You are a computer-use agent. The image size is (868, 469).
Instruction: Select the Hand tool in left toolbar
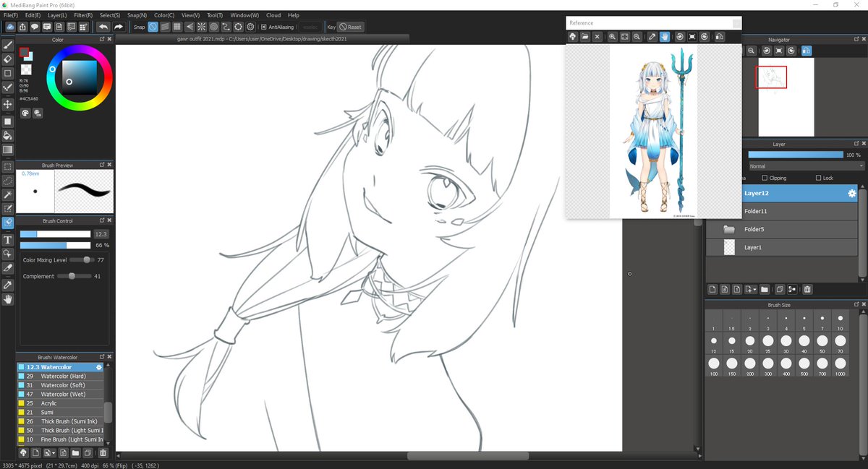tap(8, 299)
